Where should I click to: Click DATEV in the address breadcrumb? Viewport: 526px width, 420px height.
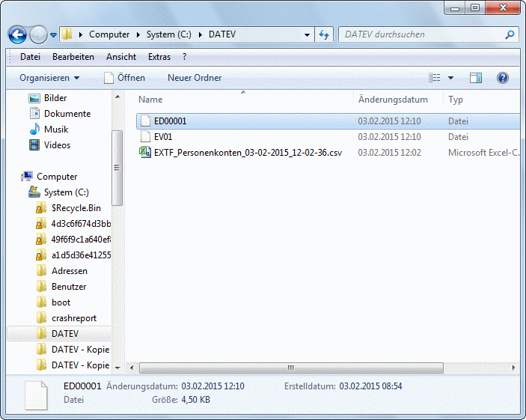[x=222, y=34]
